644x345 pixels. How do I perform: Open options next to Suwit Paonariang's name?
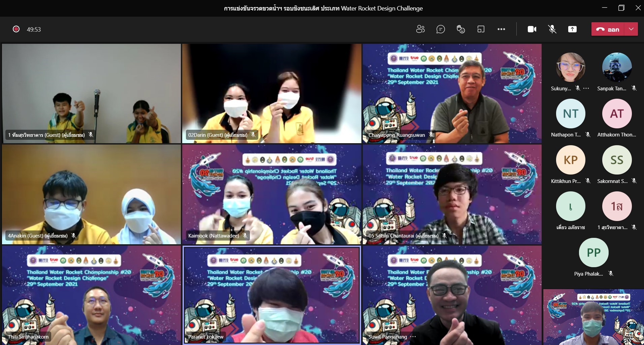point(413,337)
